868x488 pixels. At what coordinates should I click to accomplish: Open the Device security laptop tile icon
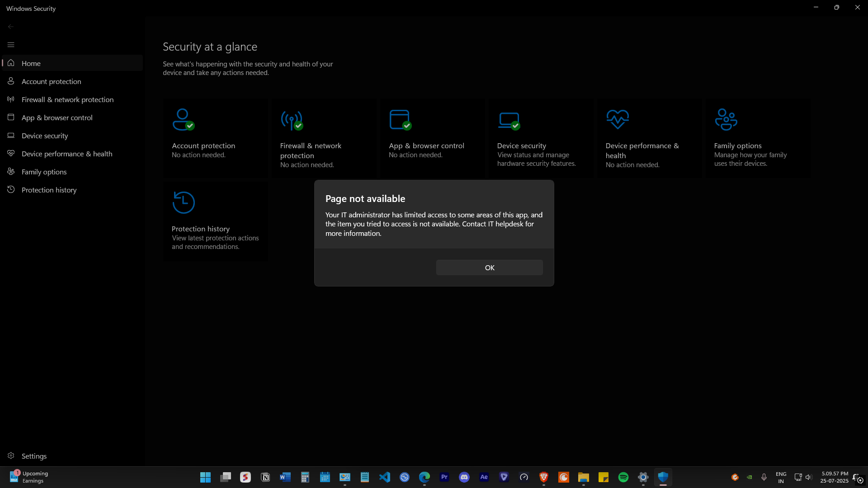coord(509,120)
